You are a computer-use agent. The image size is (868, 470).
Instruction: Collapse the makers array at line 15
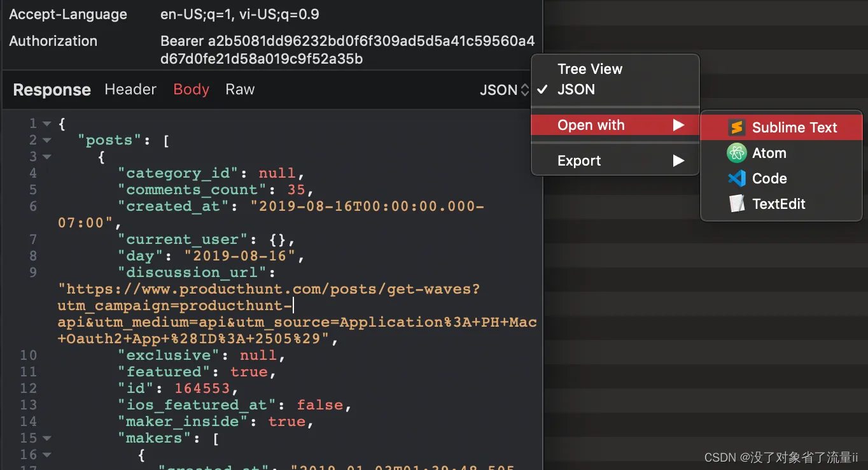46,438
